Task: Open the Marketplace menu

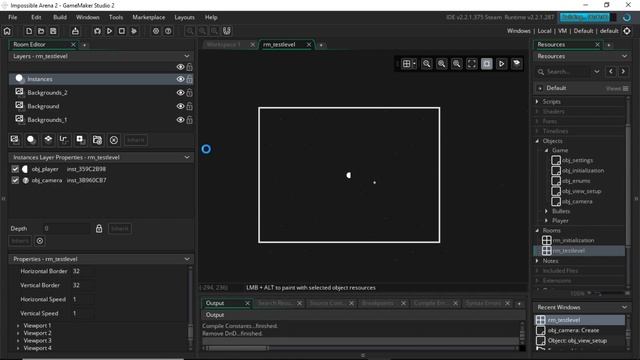Action: coord(149,17)
